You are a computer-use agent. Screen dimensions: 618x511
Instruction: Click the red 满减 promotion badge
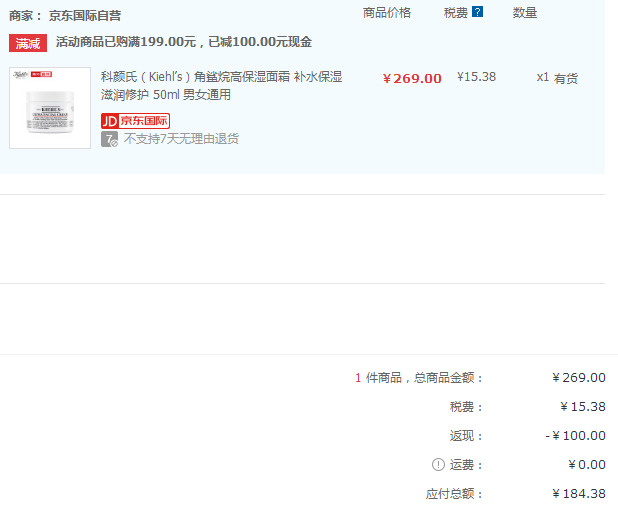(28, 43)
